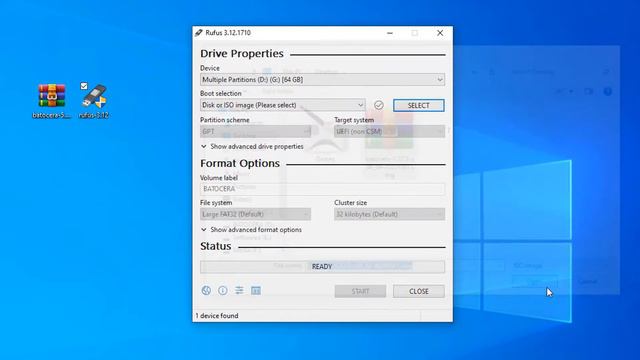640x360 pixels.
Task: Click the Format Options heading
Action: click(240, 163)
